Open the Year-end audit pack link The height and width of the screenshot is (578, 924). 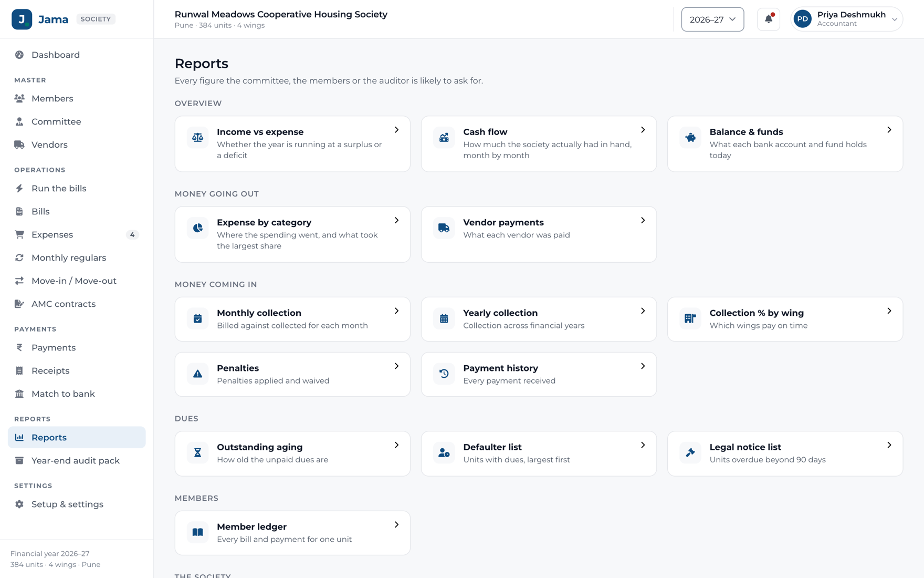click(77, 460)
